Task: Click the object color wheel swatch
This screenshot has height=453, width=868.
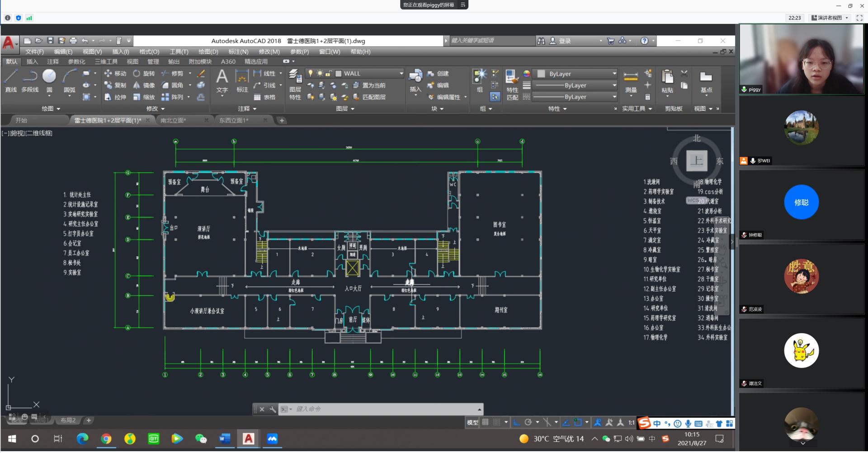Action: [x=527, y=74]
